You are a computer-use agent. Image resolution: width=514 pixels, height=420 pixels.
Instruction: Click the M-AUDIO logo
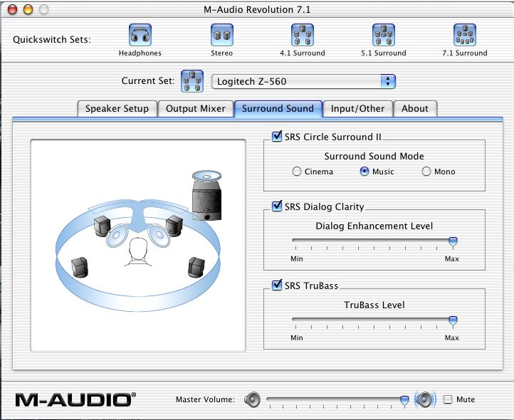point(75,399)
